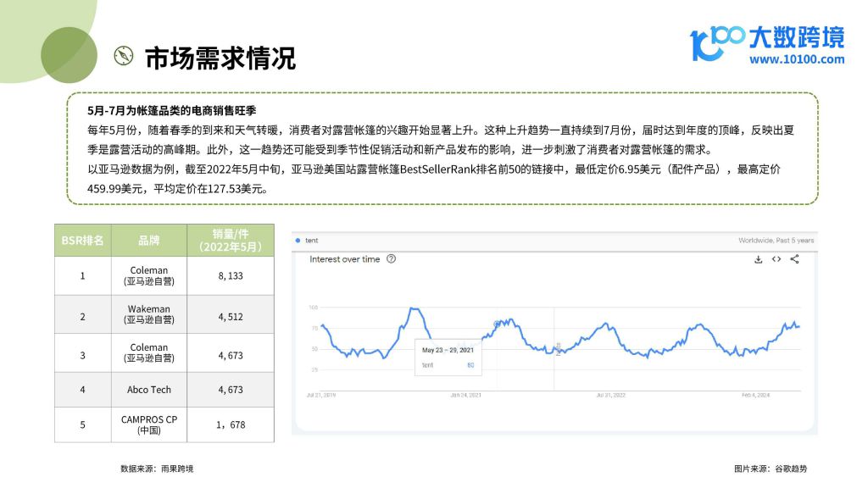
Task: Click the blue dot next to tent
Action: coord(298,240)
